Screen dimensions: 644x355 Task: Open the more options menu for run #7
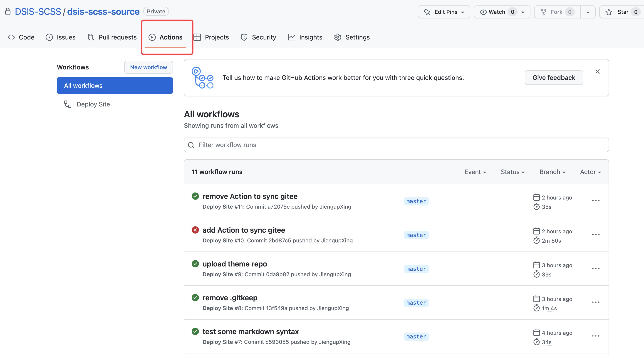pyautogui.click(x=596, y=336)
